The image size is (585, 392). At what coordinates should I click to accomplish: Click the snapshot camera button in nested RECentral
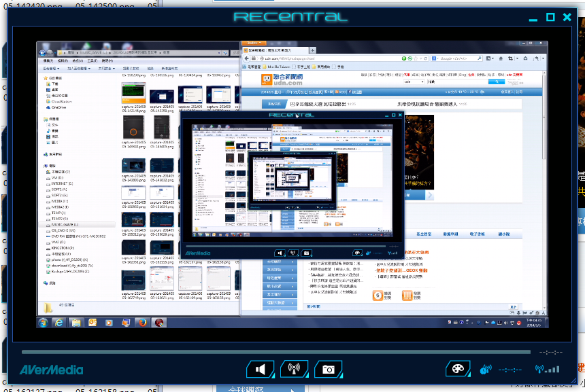pos(306,253)
